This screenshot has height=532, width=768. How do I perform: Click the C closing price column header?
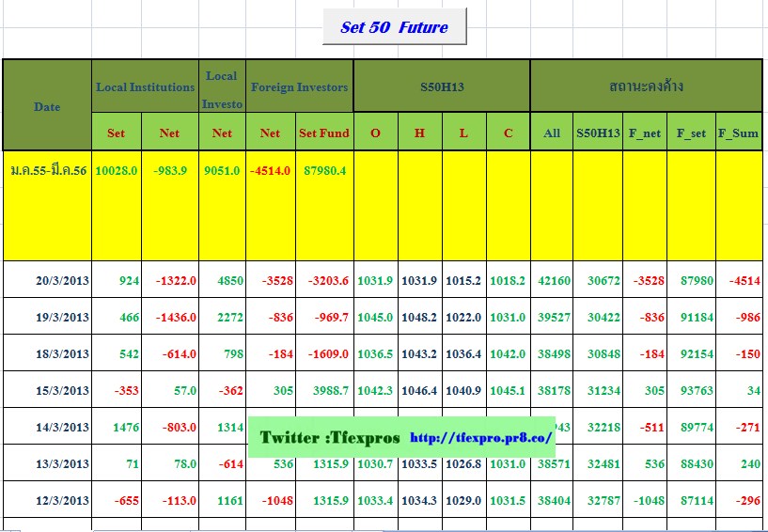(509, 133)
